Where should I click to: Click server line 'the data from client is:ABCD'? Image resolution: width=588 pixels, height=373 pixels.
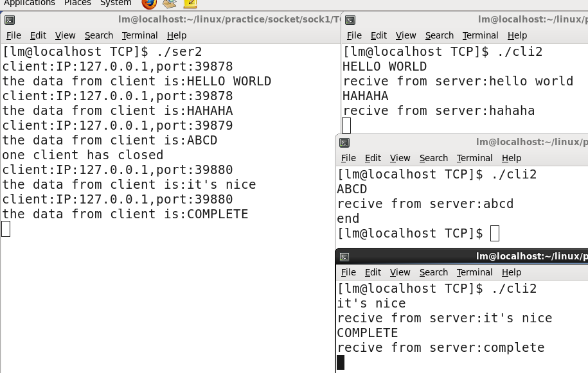click(x=109, y=141)
